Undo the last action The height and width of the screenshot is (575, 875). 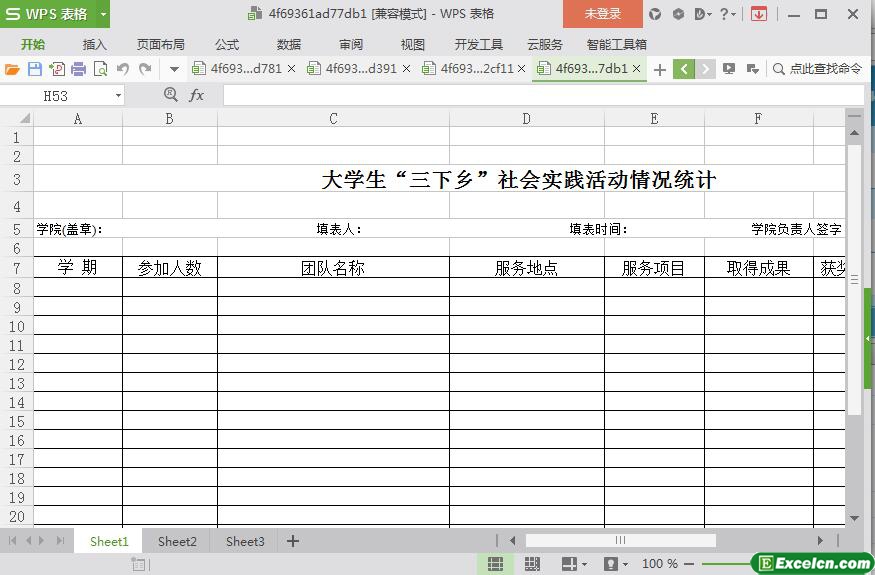123,69
